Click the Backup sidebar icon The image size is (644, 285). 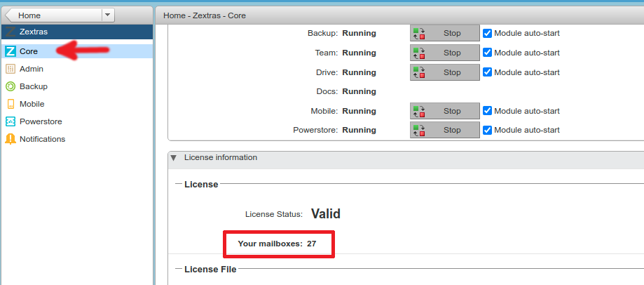[x=11, y=86]
